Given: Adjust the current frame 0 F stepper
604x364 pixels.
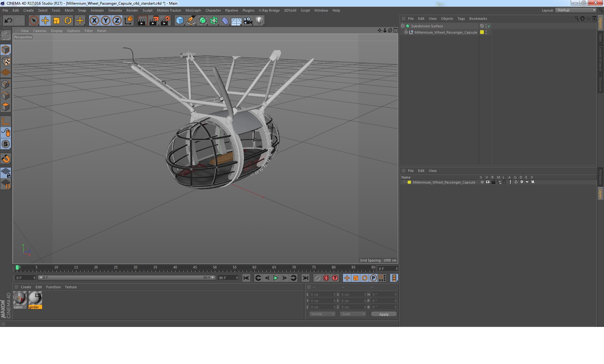Looking at the screenshot, I should (397, 269).
